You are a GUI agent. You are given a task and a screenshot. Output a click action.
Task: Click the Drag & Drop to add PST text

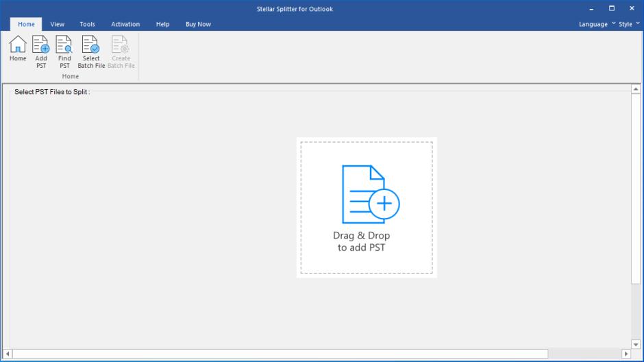click(362, 241)
